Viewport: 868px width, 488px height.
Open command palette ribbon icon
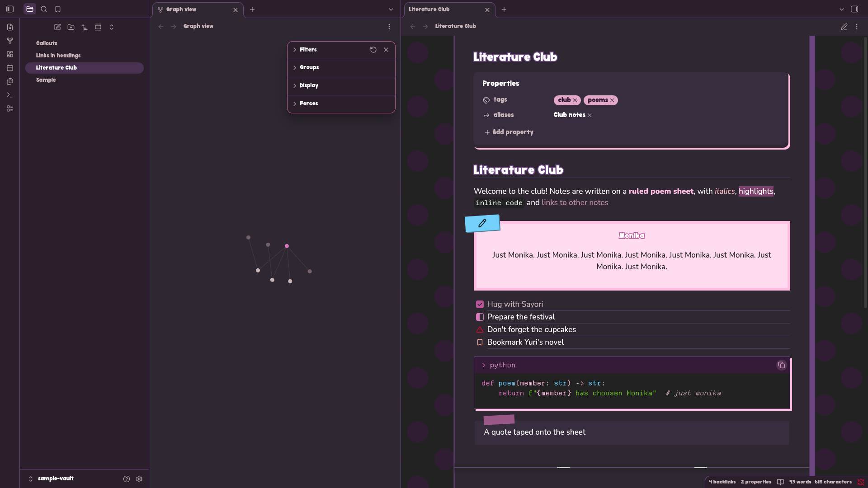click(x=10, y=95)
